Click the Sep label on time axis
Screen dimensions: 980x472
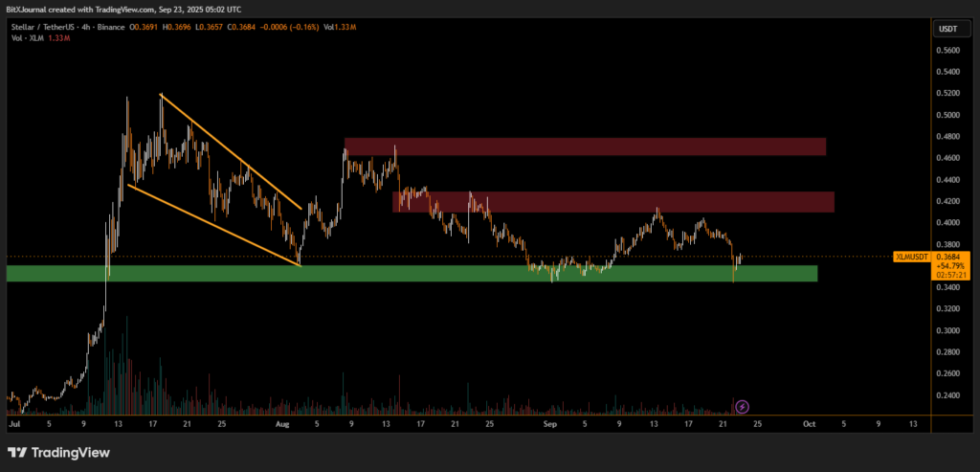pos(549,422)
